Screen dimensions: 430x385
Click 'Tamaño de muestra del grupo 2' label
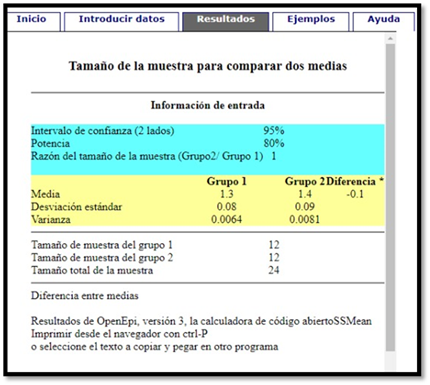coord(102,258)
